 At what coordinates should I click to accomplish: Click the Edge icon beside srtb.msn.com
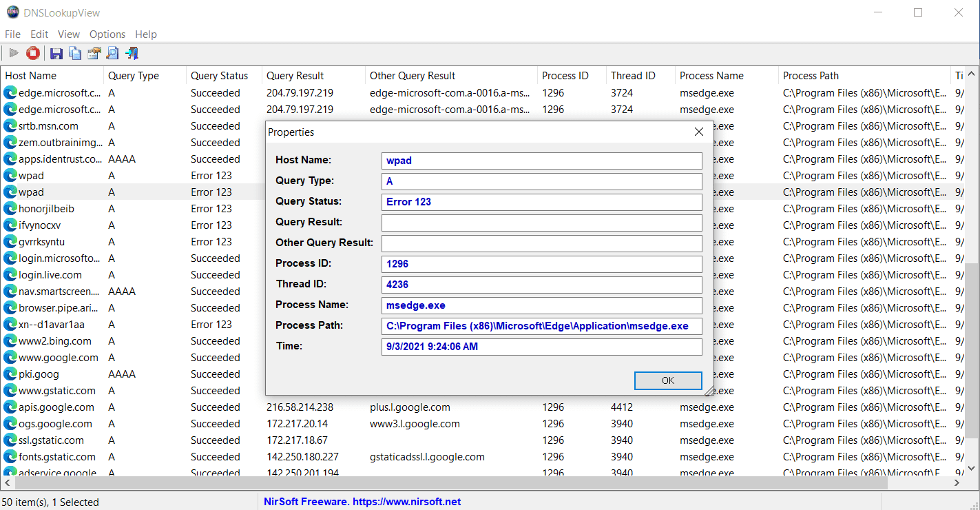click(10, 126)
